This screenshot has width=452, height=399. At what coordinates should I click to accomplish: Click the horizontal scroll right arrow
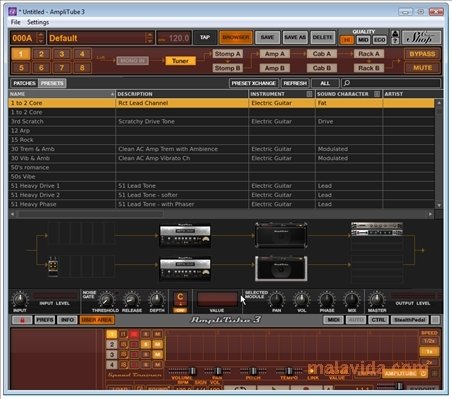pos(430,214)
